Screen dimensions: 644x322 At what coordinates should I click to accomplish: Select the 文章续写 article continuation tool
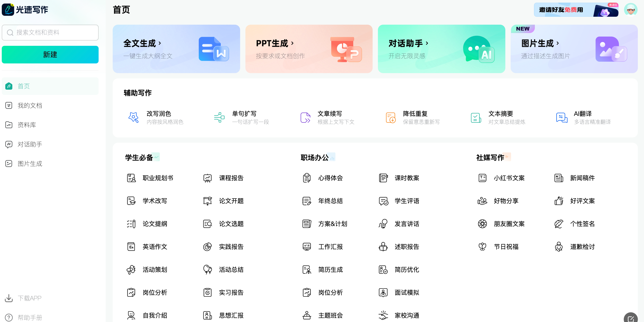pos(329,117)
